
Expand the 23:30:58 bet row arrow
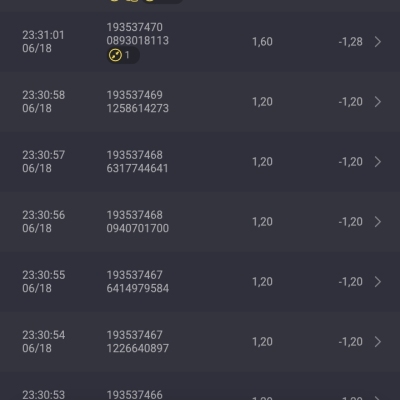point(378,102)
